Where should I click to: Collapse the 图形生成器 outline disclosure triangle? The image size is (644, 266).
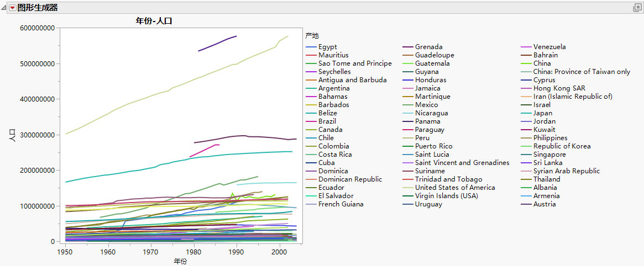[x=4, y=8]
